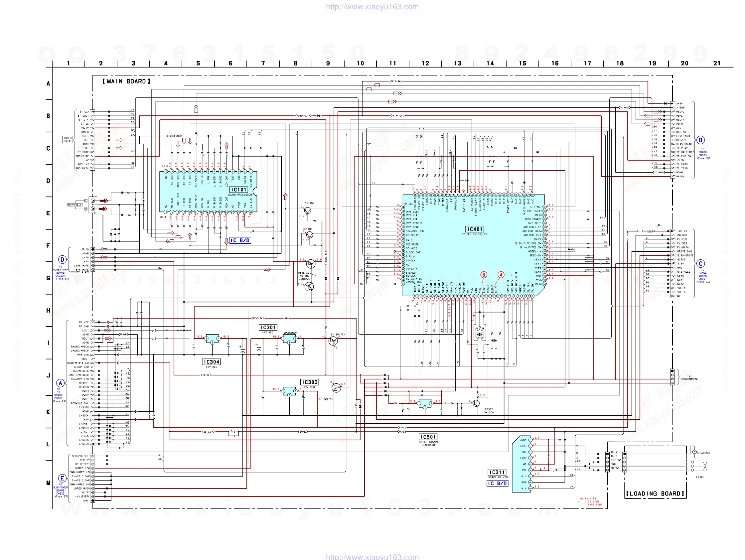This screenshot has height=560, width=745.
Task: Click the IC B/D box below IC311
Action: pos(497,483)
